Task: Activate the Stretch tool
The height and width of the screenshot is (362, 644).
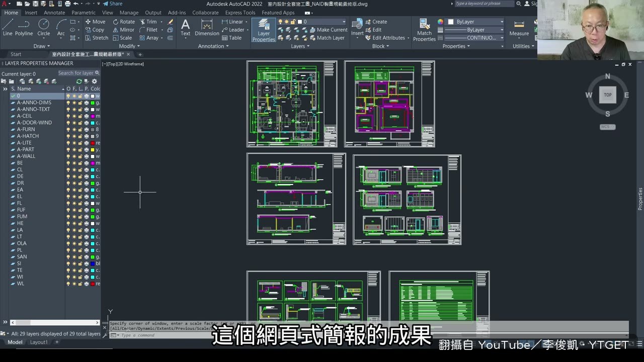Action: pos(96,38)
